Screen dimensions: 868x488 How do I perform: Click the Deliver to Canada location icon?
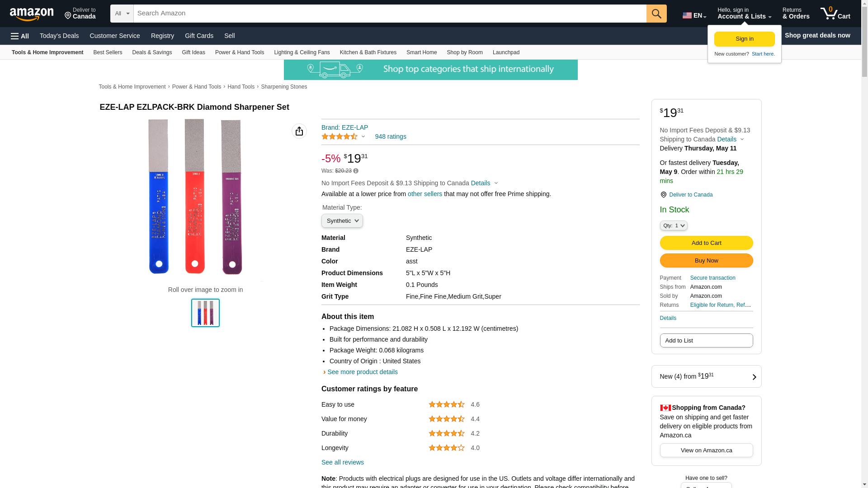[x=663, y=195]
